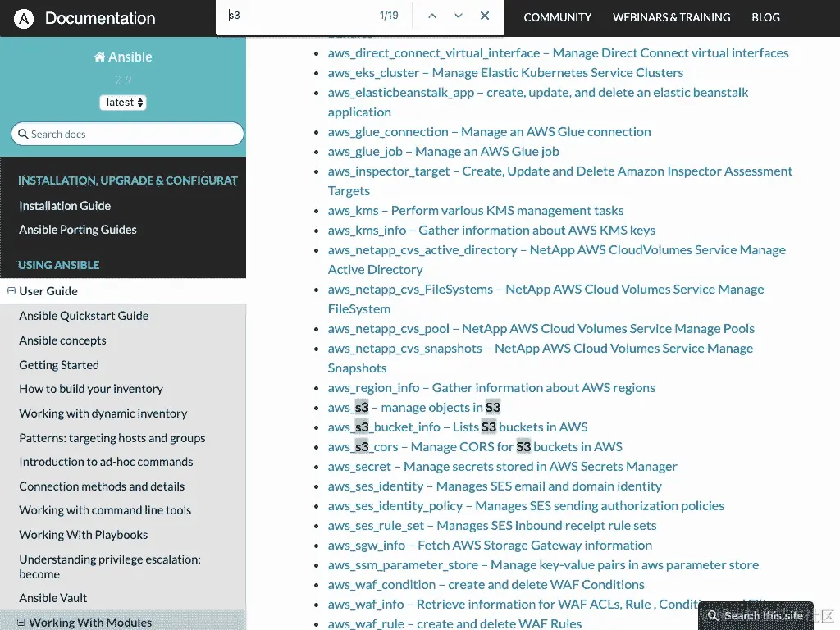Open aws_ssm_parameter_store module link
Screen dimensions: 840x630
(x=543, y=565)
